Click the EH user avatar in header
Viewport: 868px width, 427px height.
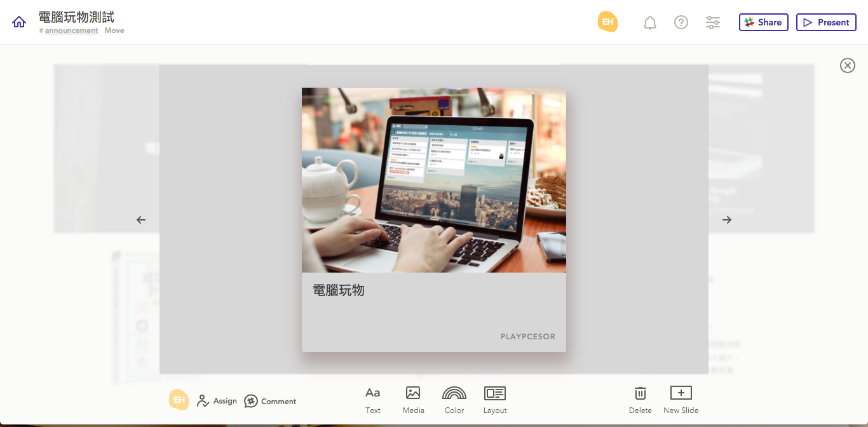607,22
